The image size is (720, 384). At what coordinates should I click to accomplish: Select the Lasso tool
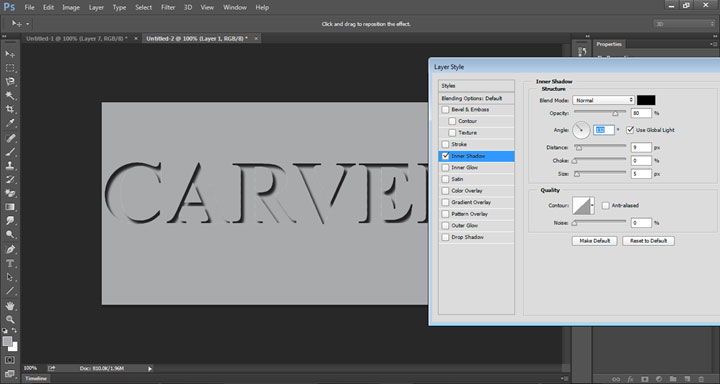(10, 82)
